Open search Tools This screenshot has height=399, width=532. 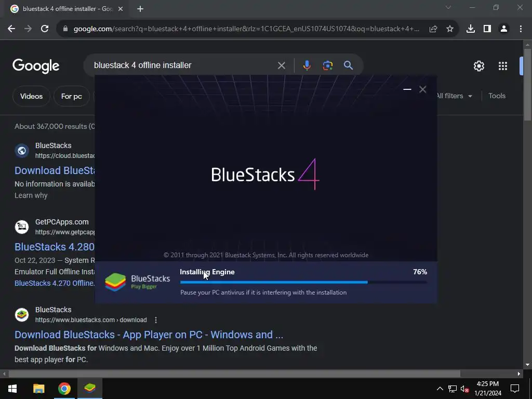[x=497, y=96]
